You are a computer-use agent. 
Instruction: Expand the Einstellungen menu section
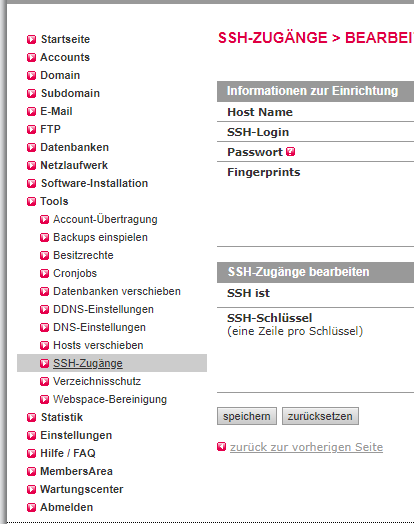(76, 435)
